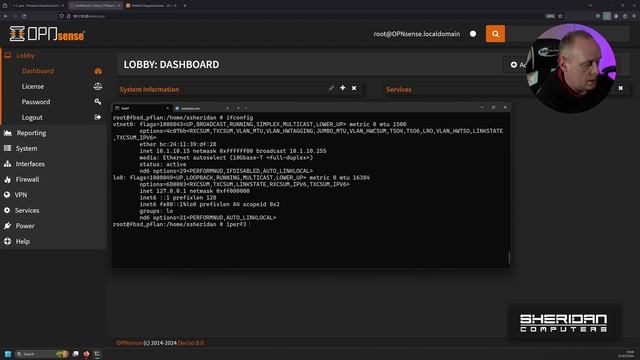Click the gear icon next to Services
The width and height of the screenshot is (640, 360).
click(x=7, y=210)
